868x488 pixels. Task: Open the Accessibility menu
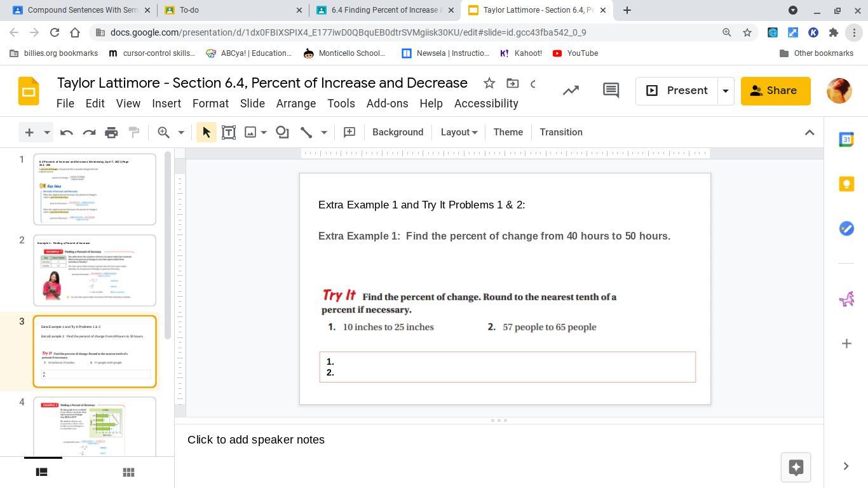click(x=486, y=104)
